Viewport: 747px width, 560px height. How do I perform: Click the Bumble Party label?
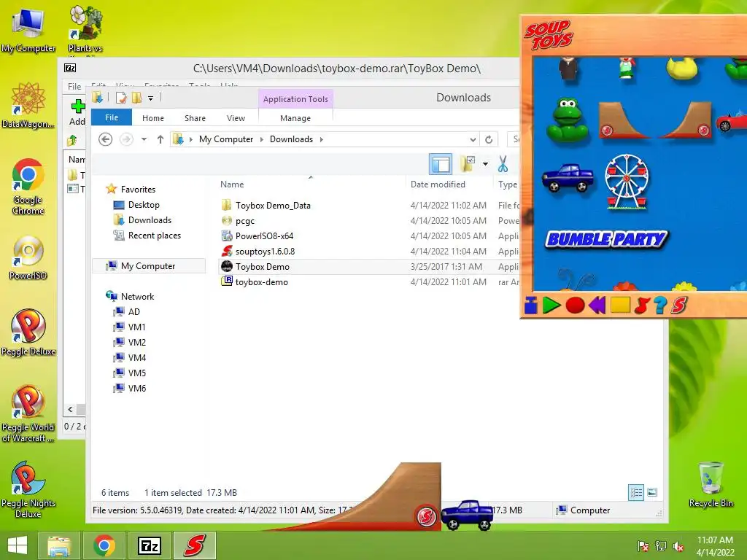pyautogui.click(x=606, y=239)
